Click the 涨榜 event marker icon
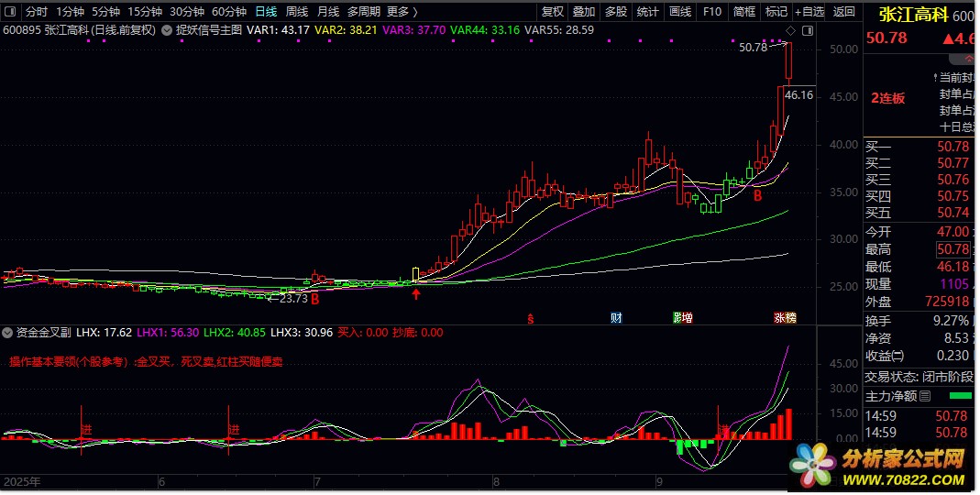This screenshot has height=495, width=980. tap(785, 318)
